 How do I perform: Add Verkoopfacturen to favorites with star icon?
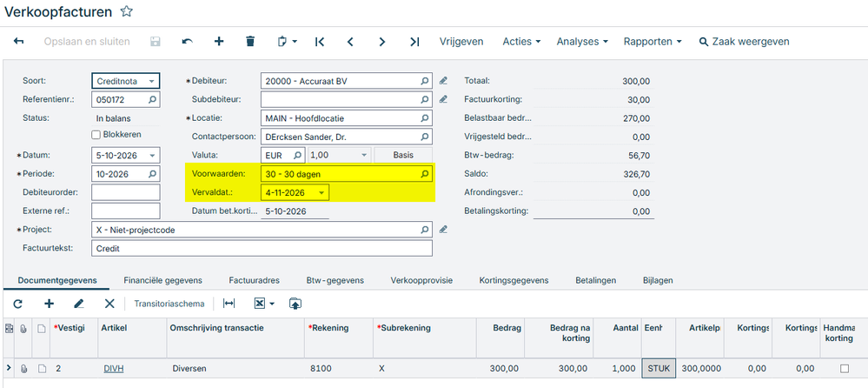pos(127,11)
